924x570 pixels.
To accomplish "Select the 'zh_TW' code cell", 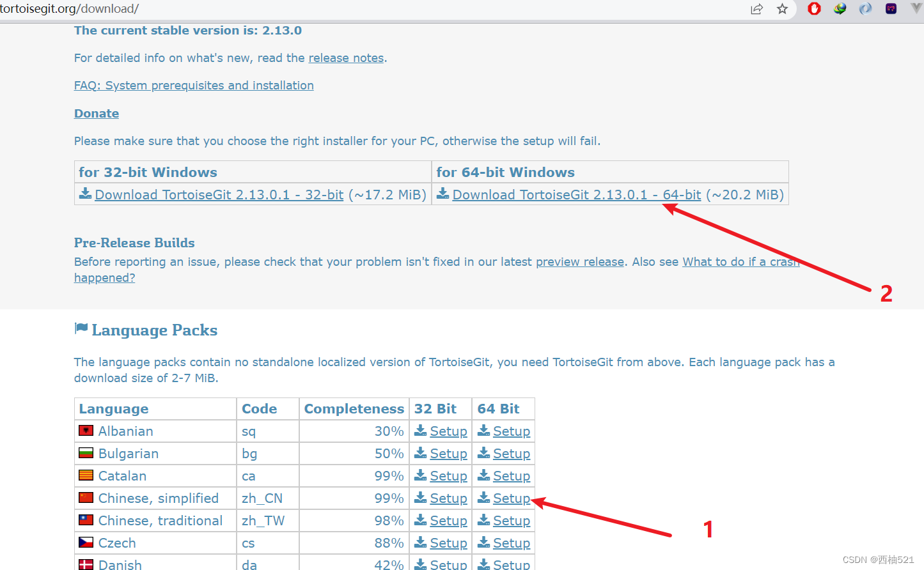I will 268,521.
